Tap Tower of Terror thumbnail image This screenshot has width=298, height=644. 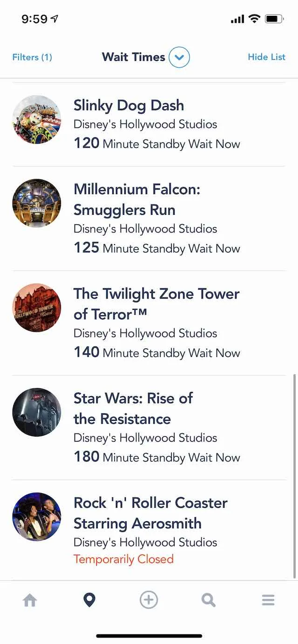[x=37, y=307]
